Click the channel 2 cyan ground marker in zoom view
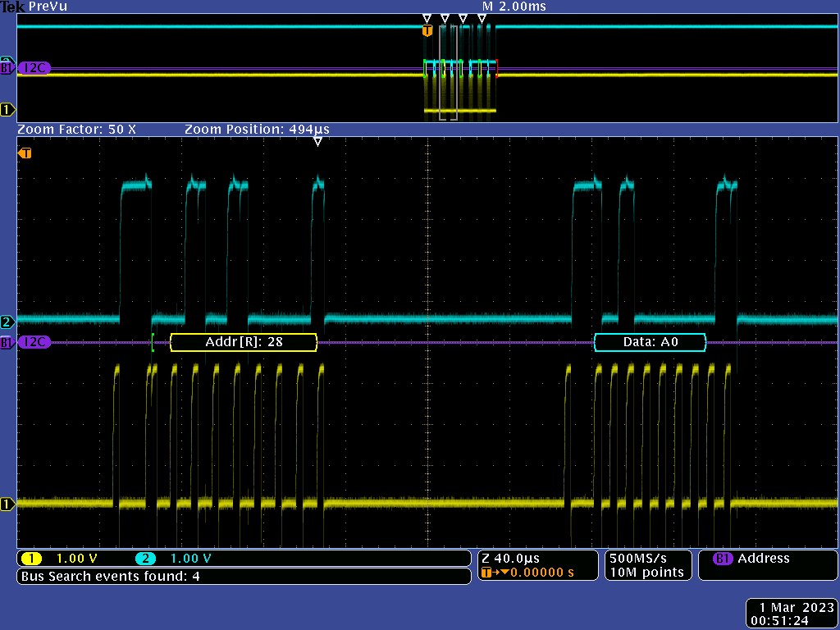This screenshot has height=630, width=840. [7, 322]
